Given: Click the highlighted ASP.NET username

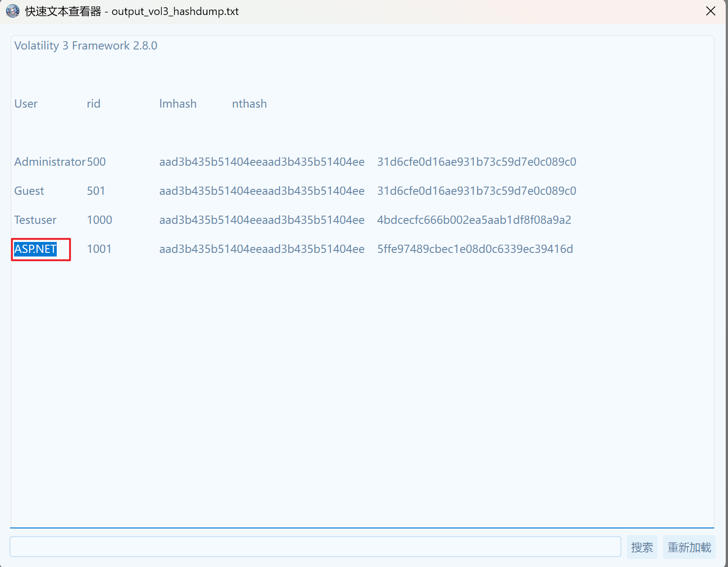Looking at the screenshot, I should (35, 249).
